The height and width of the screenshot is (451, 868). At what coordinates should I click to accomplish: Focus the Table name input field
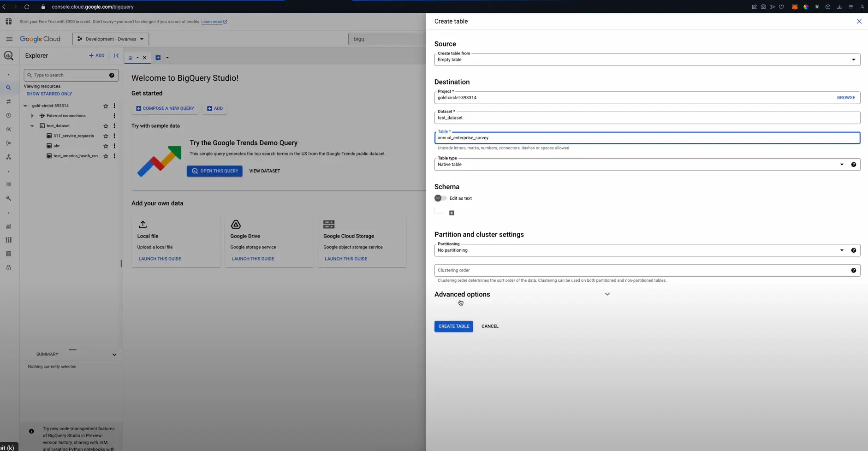tap(647, 138)
